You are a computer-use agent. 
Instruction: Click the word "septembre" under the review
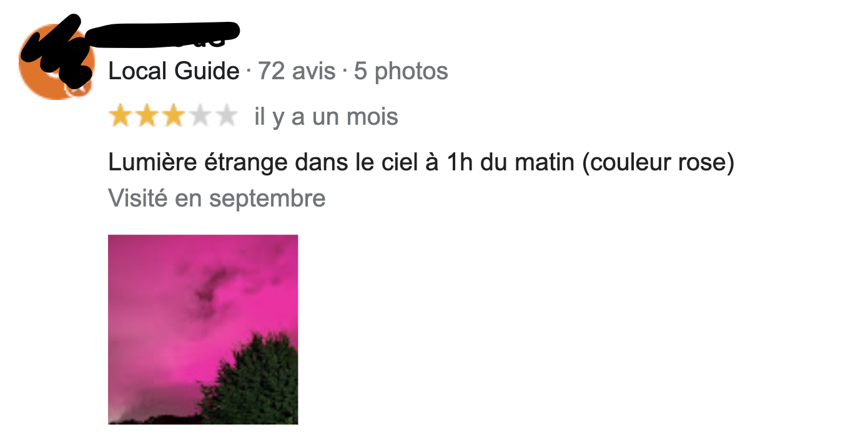[x=267, y=198]
